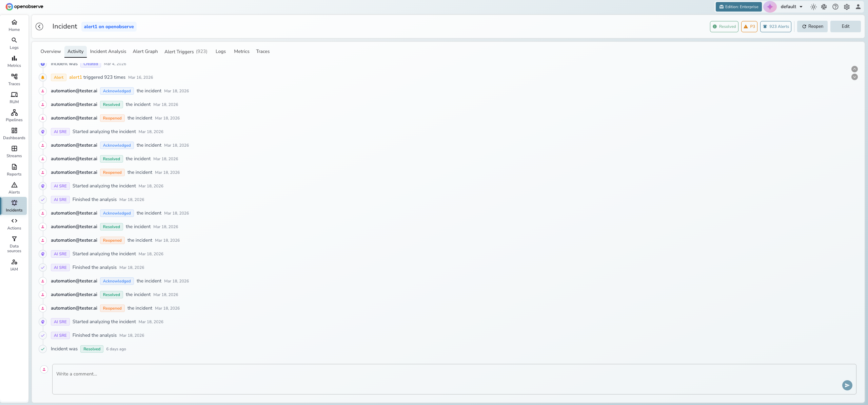Screen dimensions: 868x405
Task: Click the downward scroll chevron on the right
Action: pyautogui.click(x=854, y=77)
